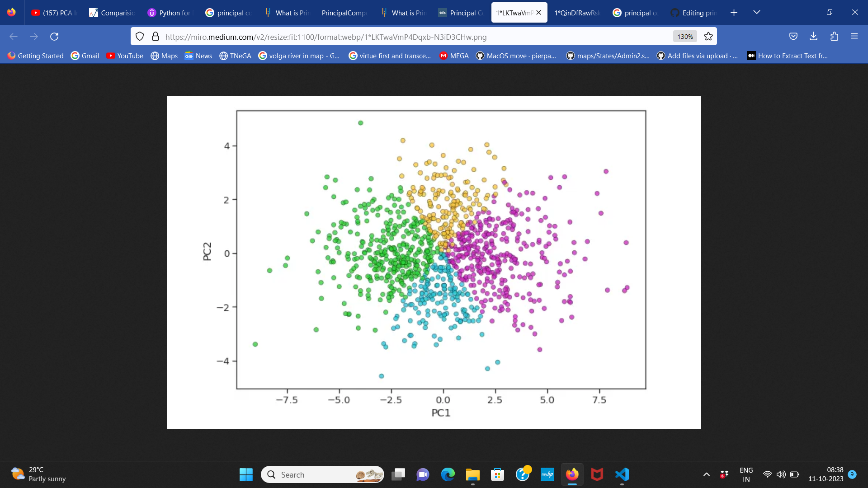Launch Visual Studio Code from the taskbar

[622, 475]
